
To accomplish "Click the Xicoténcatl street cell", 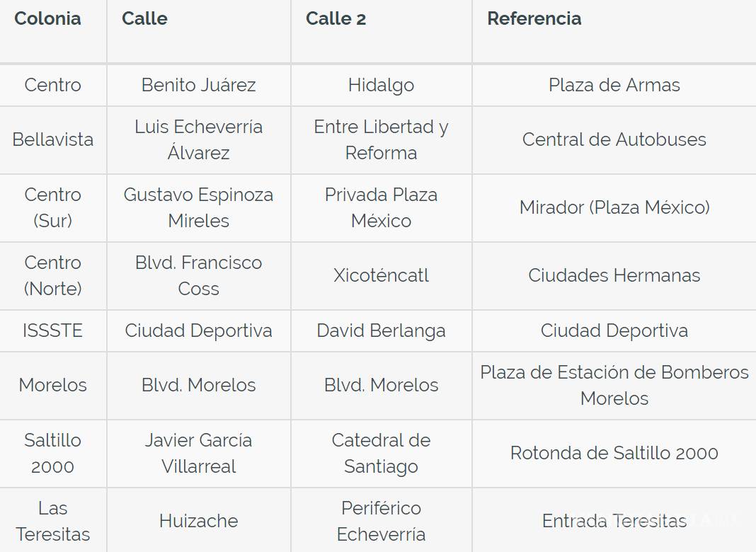I will (x=381, y=275).
